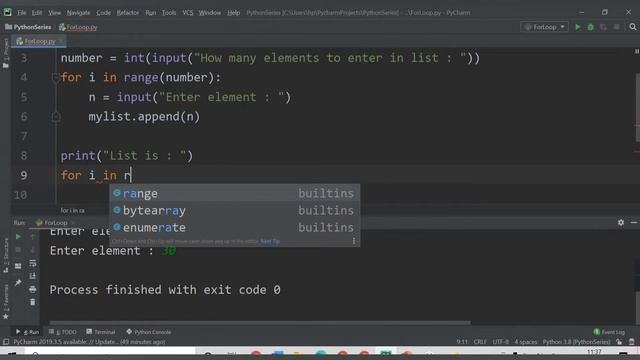Click the down arrow in the Run panel sidebar
Viewport: 640px width, 360px height.
pos(33,250)
